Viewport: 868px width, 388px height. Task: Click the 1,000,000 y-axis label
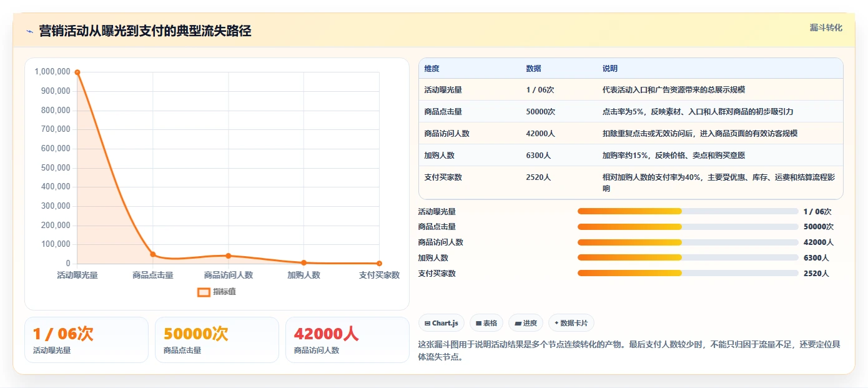pos(52,72)
